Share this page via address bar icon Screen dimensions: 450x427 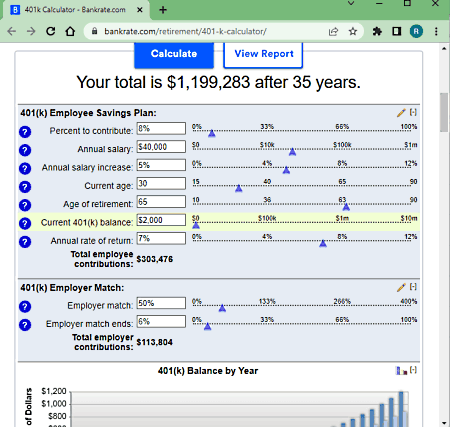click(333, 31)
